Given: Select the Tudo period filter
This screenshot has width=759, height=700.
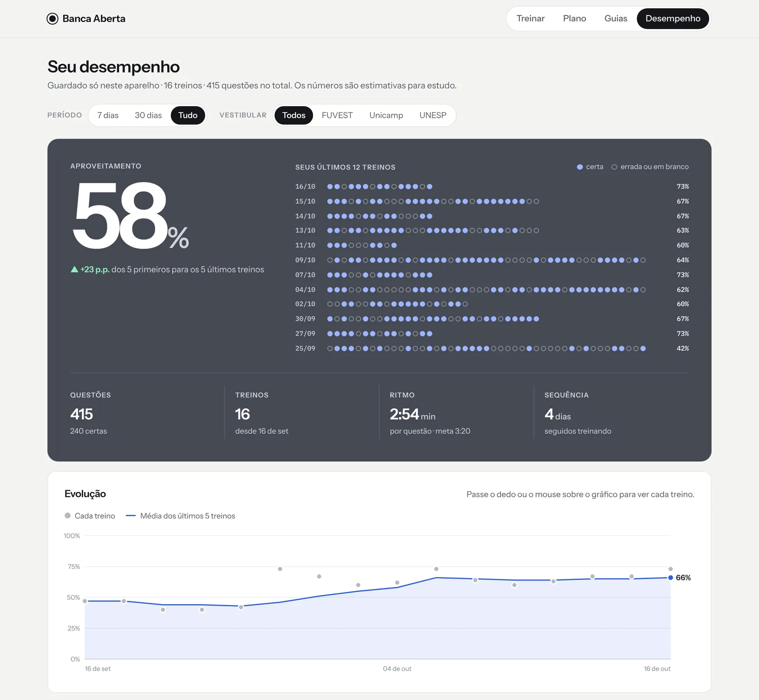Looking at the screenshot, I should 188,115.
